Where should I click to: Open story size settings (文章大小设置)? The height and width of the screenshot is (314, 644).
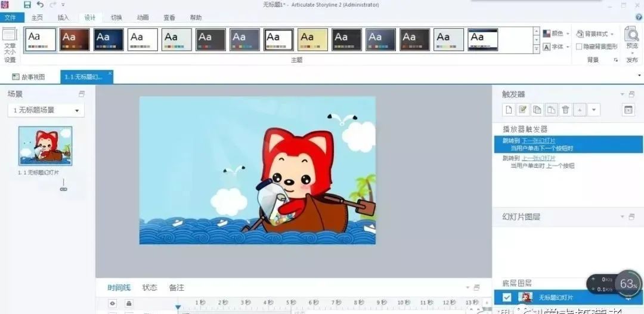[x=10, y=45]
